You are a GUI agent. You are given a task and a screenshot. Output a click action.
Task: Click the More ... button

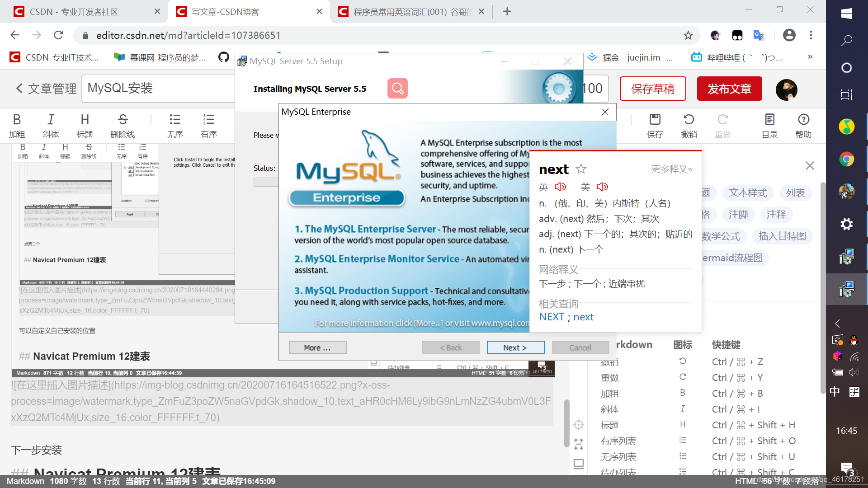pyautogui.click(x=317, y=347)
